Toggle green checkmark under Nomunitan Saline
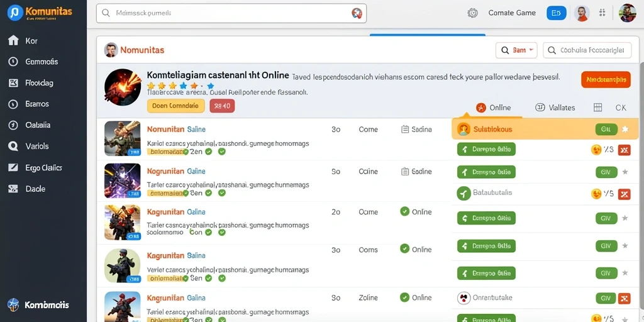This screenshot has height=322, width=644. pos(208,152)
